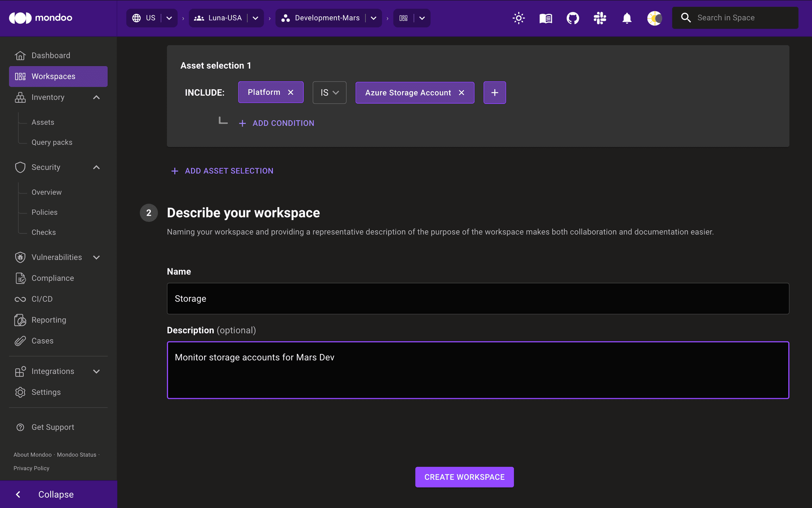Add another platform value with plus
The height and width of the screenshot is (508, 812).
pos(494,92)
